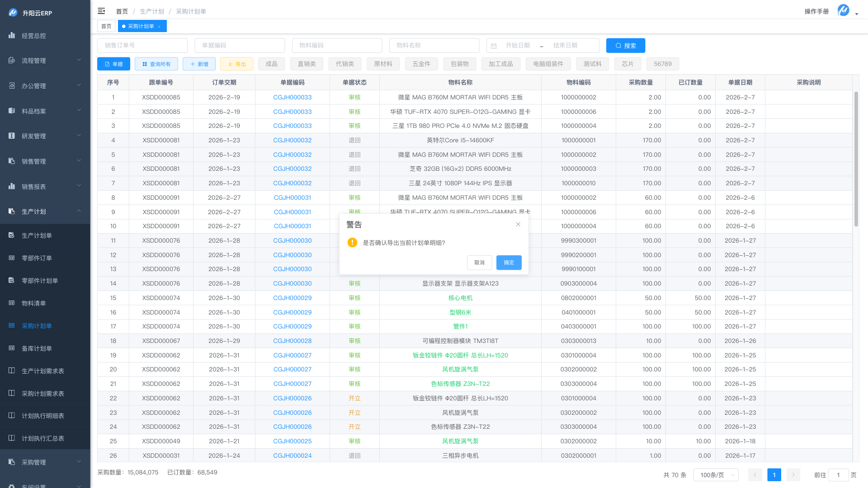Close the 采购计划单 tab with its x
Screen dimensions: 868x488
(159, 27)
